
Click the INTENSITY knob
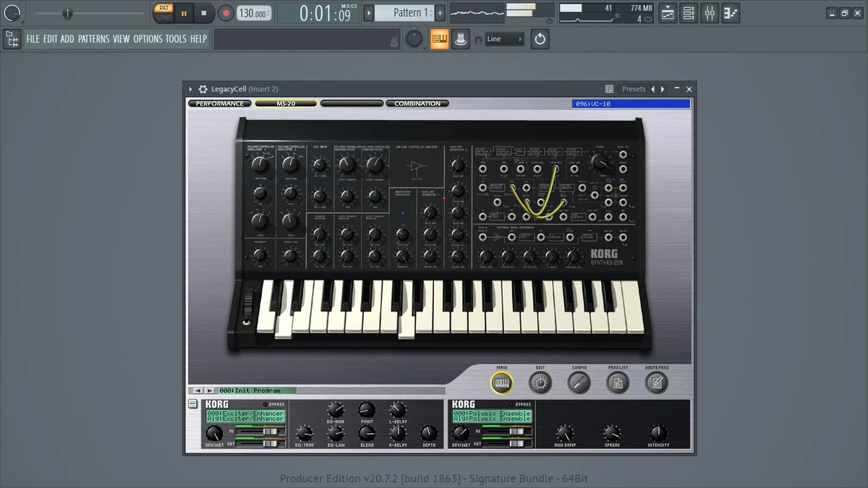(x=658, y=433)
